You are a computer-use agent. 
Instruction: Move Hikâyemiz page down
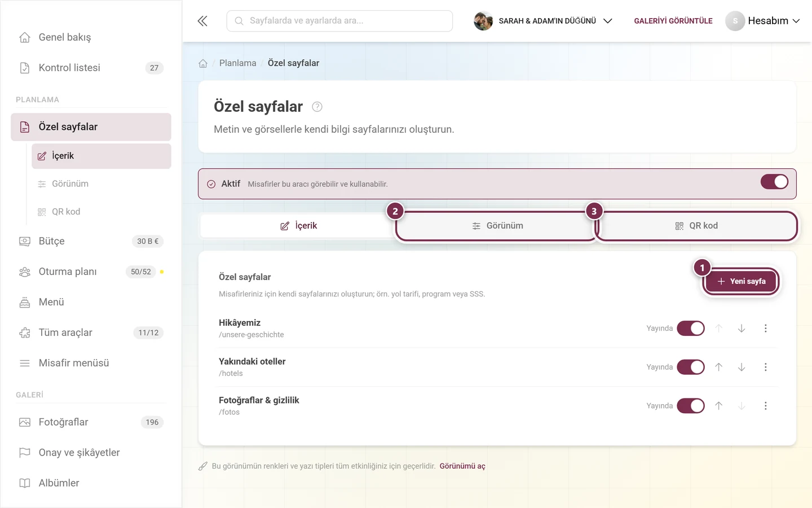[x=742, y=329]
